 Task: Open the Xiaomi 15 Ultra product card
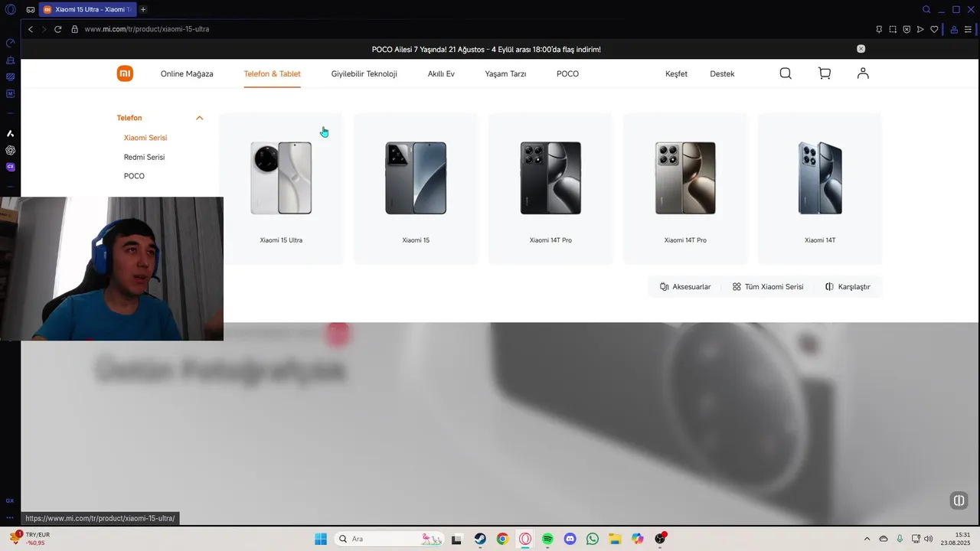[281, 189]
